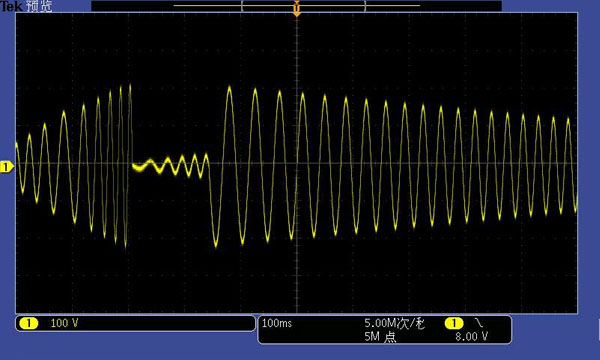Viewport: 600px width, 360px height.
Task: Select the 8.00 V trigger level readout
Action: [471, 337]
